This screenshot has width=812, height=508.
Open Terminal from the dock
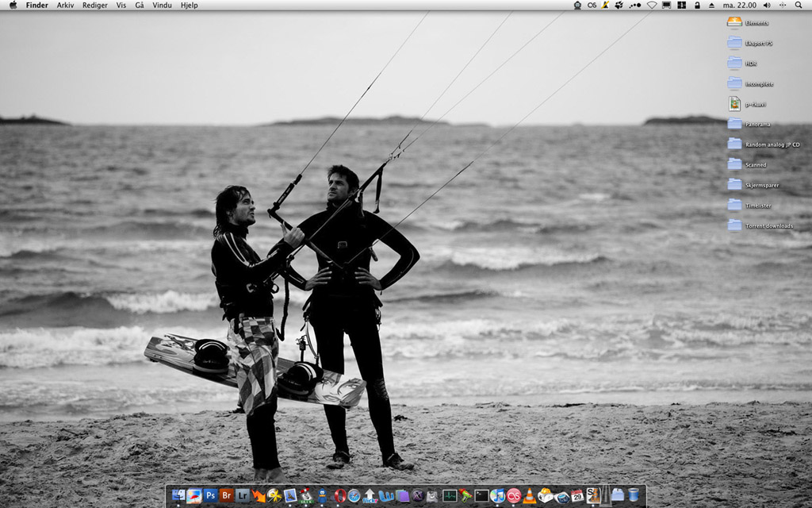tap(481, 495)
